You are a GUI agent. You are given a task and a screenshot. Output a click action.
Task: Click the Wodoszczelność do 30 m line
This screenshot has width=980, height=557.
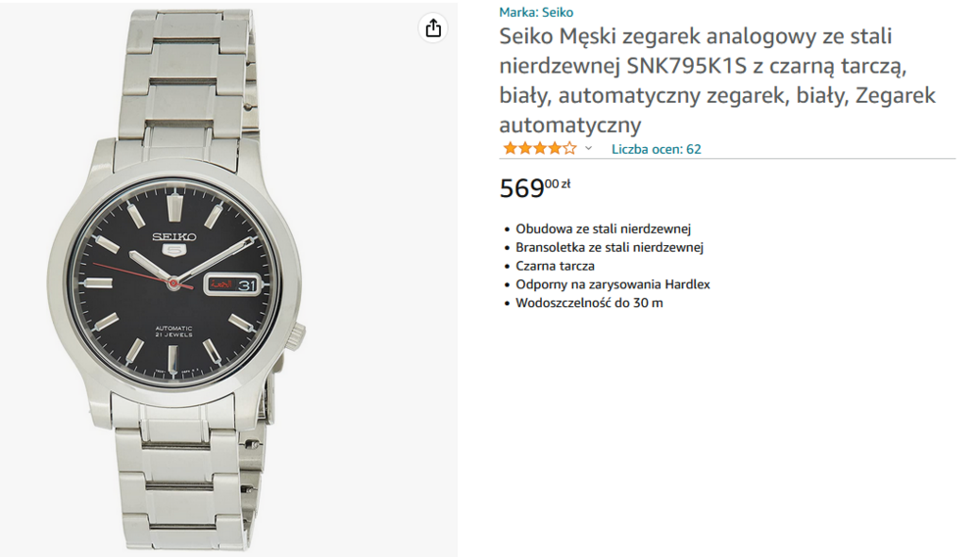[x=589, y=303]
